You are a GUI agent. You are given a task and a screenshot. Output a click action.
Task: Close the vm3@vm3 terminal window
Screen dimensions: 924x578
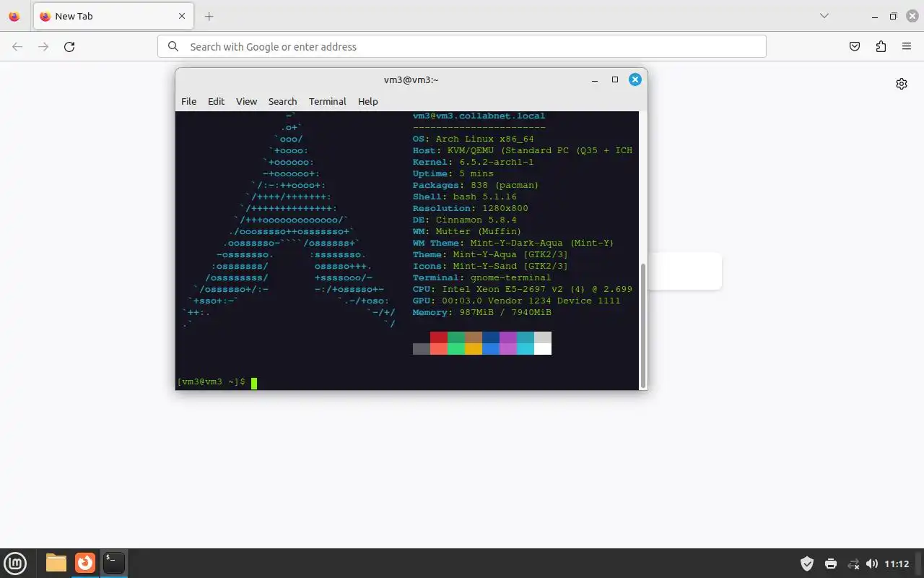(635, 79)
